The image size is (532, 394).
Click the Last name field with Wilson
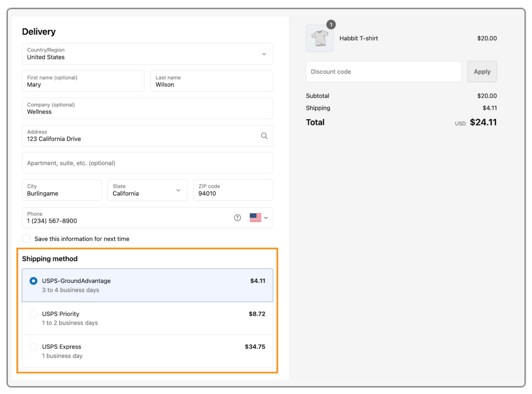click(211, 81)
